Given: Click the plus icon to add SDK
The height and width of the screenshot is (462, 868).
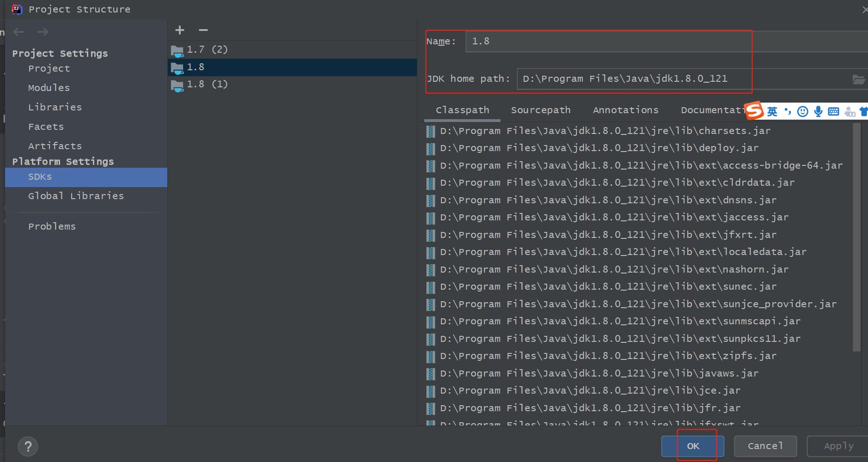Looking at the screenshot, I should point(180,30).
